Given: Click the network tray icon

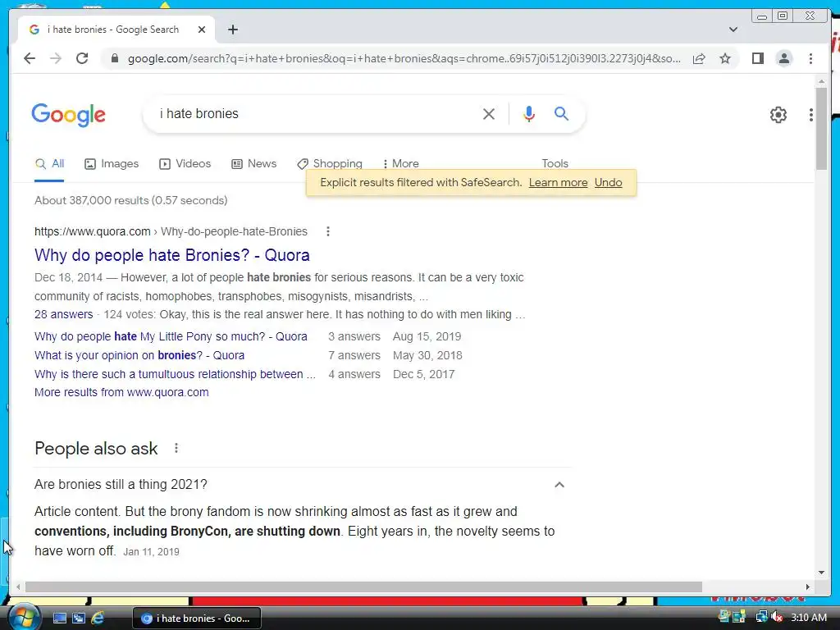Looking at the screenshot, I should 761,618.
